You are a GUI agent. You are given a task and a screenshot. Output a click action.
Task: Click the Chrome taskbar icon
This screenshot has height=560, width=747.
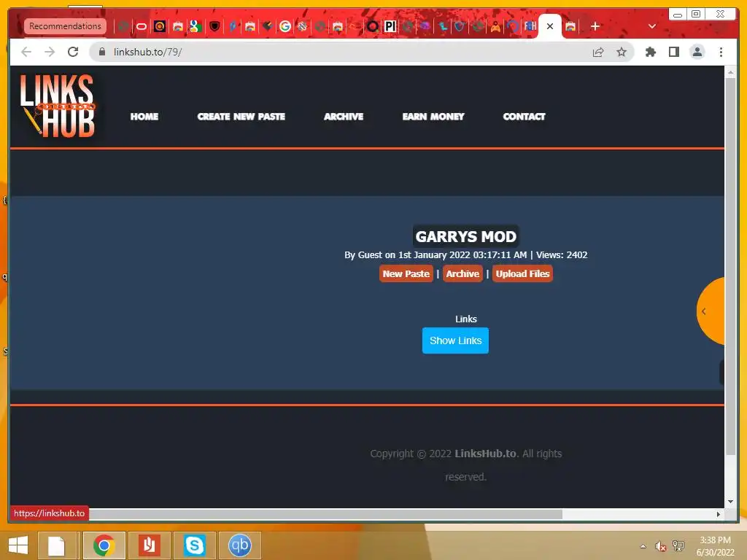104,545
